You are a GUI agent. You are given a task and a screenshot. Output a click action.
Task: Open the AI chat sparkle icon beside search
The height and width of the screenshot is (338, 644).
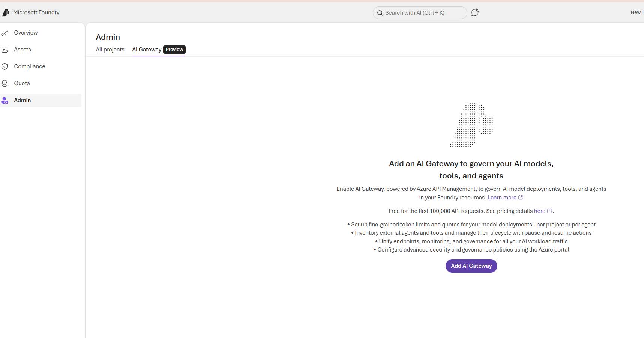pyautogui.click(x=475, y=12)
